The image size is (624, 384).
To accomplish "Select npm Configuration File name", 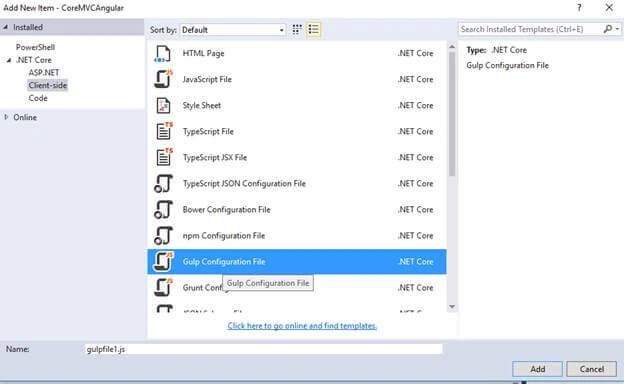I will (x=224, y=236).
